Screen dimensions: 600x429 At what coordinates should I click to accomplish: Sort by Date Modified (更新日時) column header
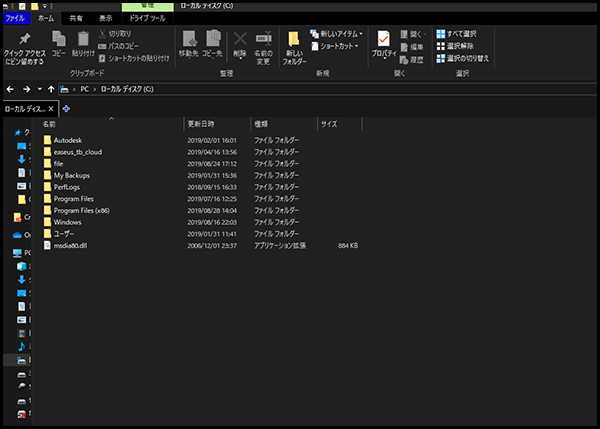click(x=201, y=124)
